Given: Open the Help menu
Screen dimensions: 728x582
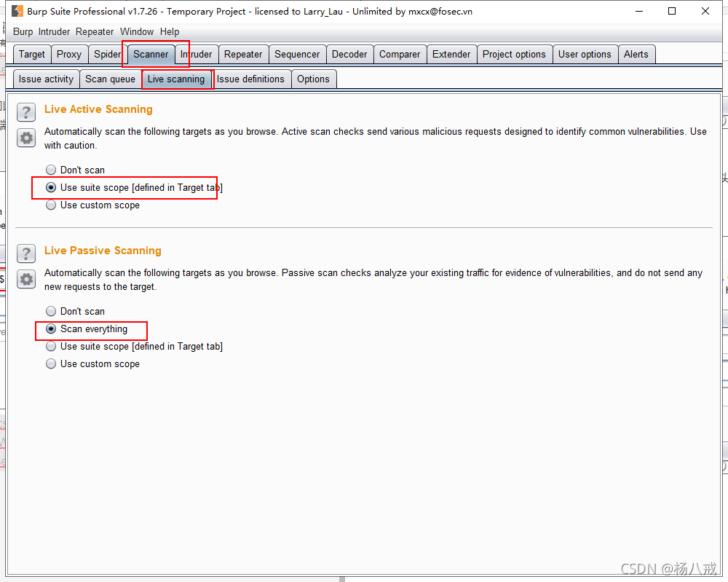Looking at the screenshot, I should 170,31.
